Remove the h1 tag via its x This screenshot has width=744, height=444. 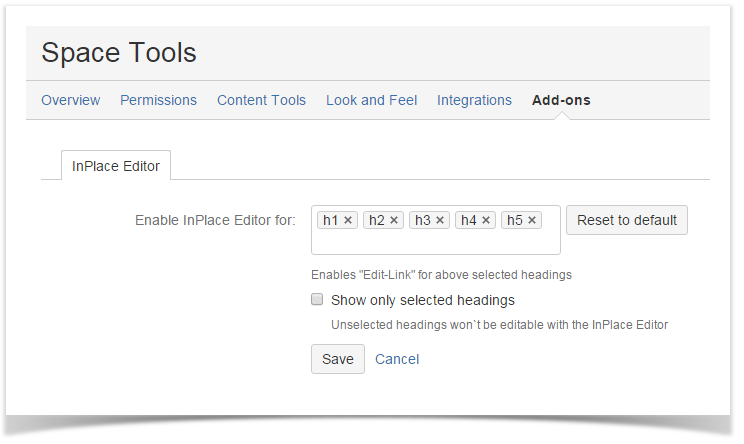(x=348, y=220)
